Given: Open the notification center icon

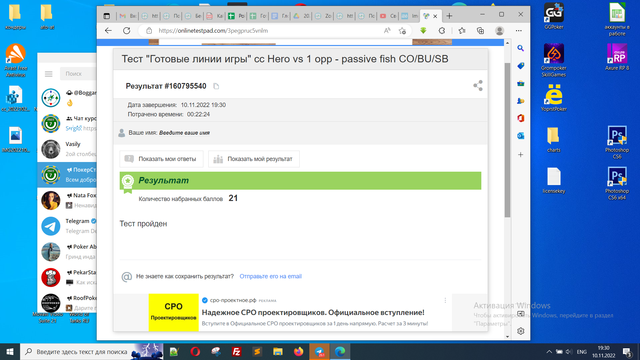Looking at the screenshot, I should 627,351.
